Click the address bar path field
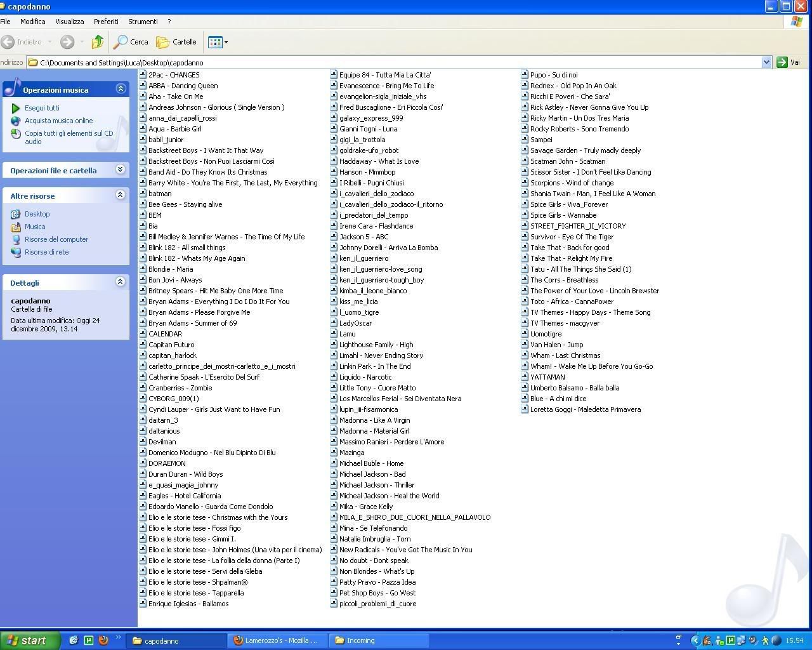 [393, 62]
